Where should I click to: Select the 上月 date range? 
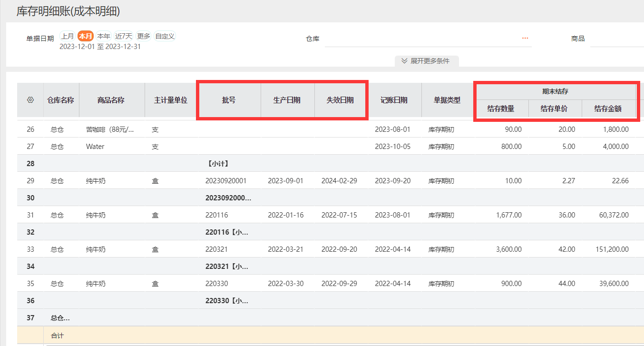click(67, 36)
